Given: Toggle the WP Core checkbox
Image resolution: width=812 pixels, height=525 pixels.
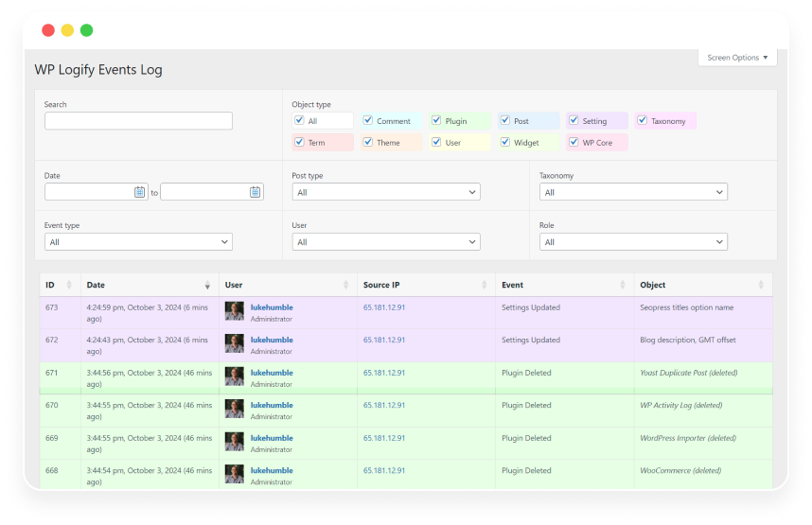Looking at the screenshot, I should tap(574, 143).
